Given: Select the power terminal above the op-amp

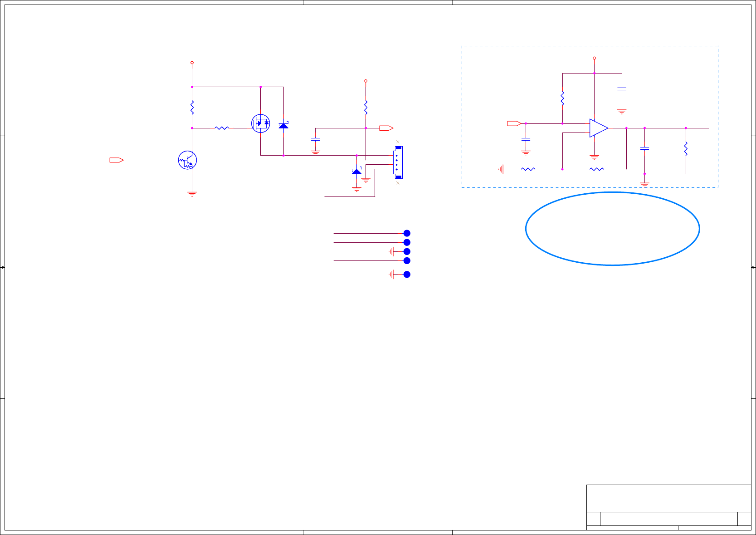Looking at the screenshot, I should (x=594, y=58).
